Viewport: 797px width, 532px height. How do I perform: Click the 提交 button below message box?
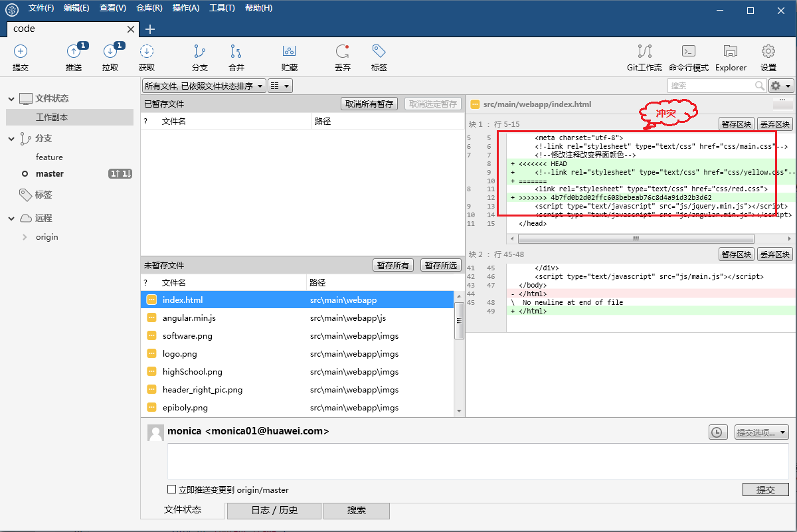pos(766,489)
